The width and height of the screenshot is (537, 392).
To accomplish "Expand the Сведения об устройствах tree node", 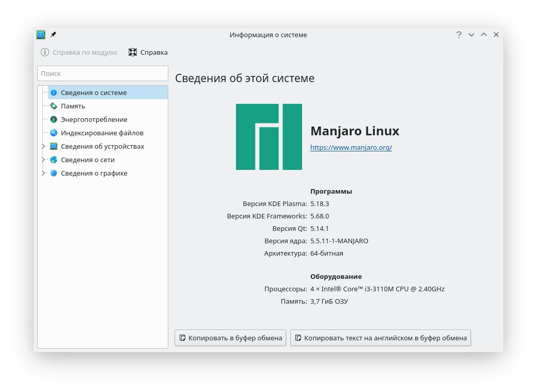I will 43,146.
